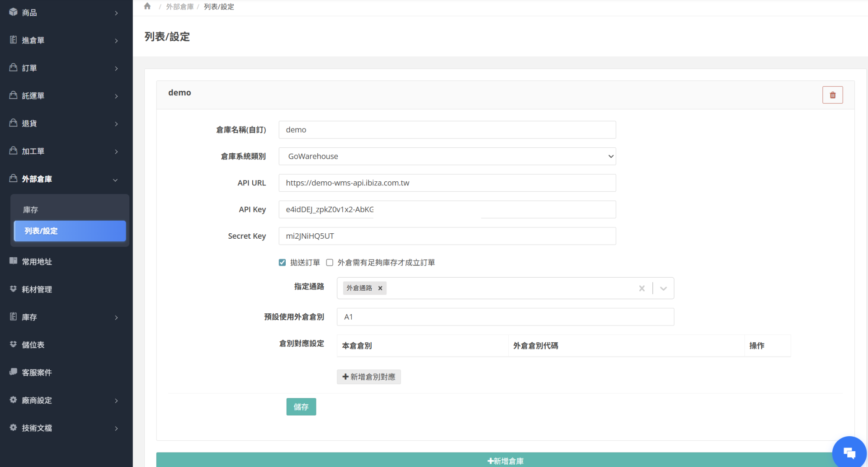Click the 新增倉庫 green bar button
The width and height of the screenshot is (868, 467).
point(505,461)
